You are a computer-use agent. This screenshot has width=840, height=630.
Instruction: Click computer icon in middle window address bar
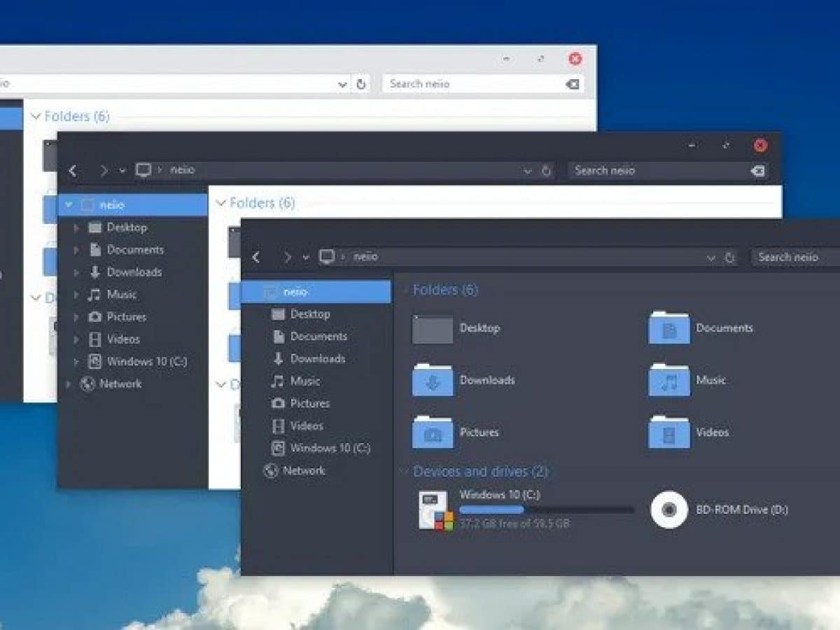click(x=143, y=169)
